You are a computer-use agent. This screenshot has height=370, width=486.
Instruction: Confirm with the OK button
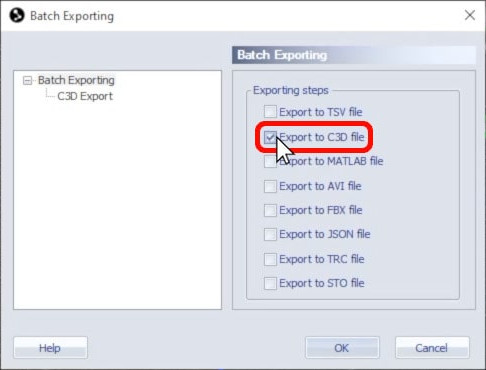coord(342,348)
